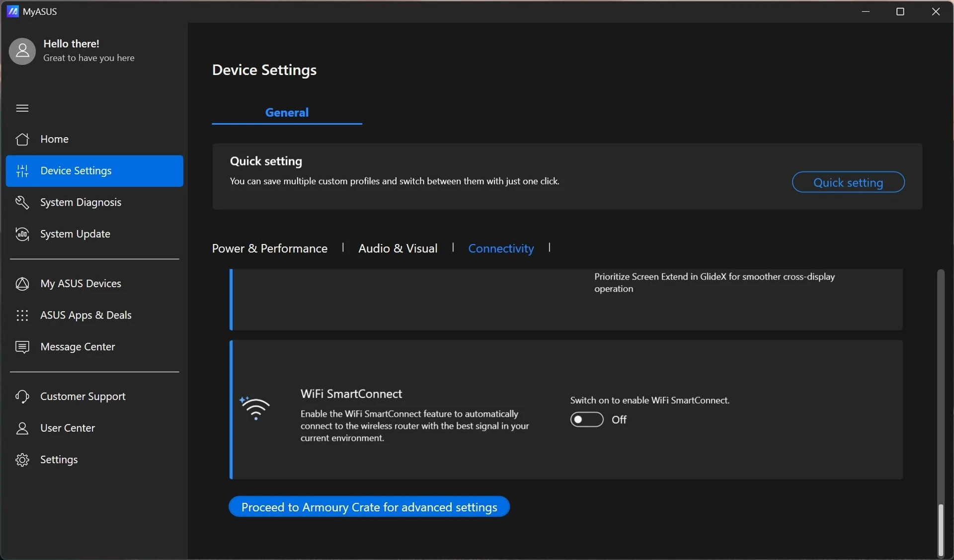This screenshot has width=954, height=560.
Task: Click the 'Off' toggle state label
Action: pos(619,420)
